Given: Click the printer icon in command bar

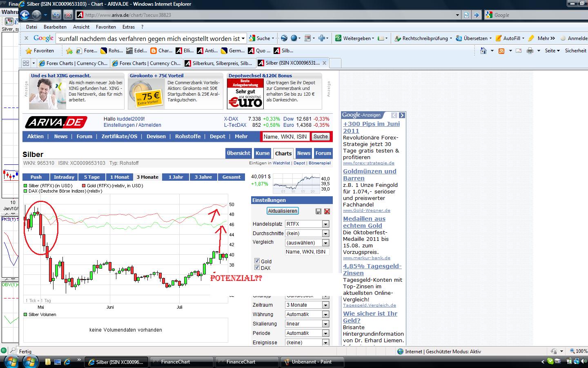Looking at the screenshot, I should tap(530, 51).
